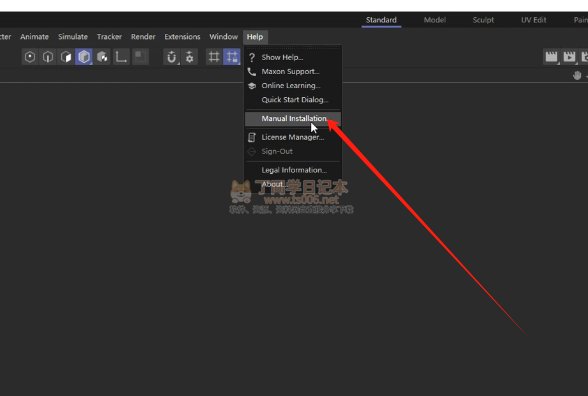Click the Render View clapperboard icon

point(551,57)
